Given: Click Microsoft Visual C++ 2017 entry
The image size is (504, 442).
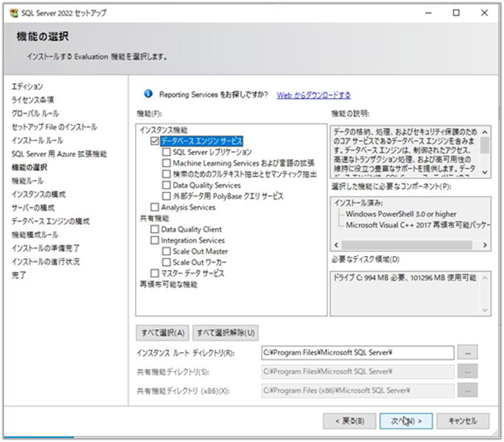Looking at the screenshot, I should click(x=418, y=225).
